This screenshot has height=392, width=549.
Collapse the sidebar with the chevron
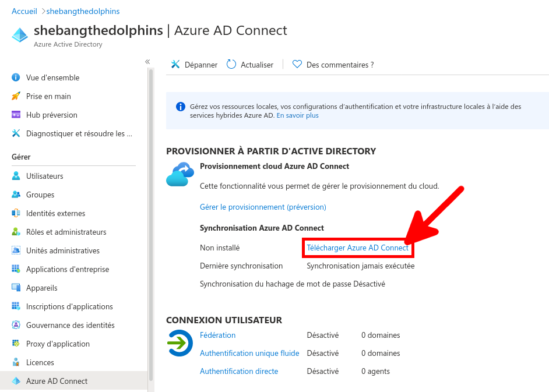point(147,61)
